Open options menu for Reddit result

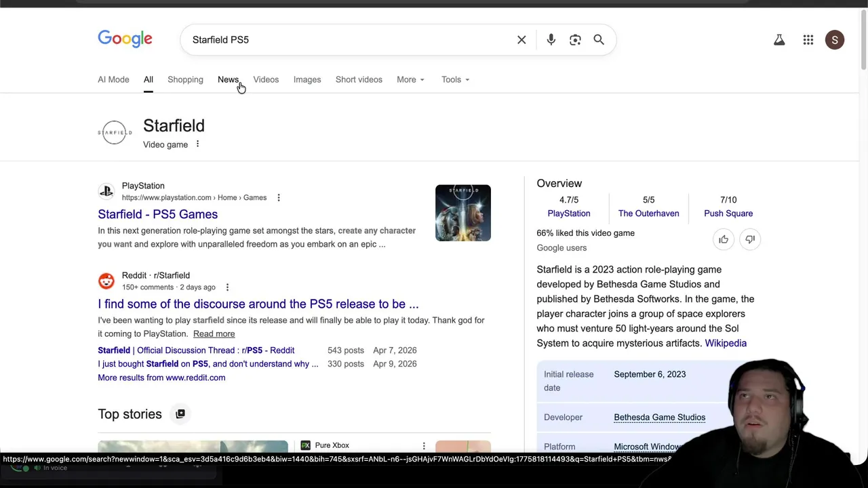[x=227, y=287]
